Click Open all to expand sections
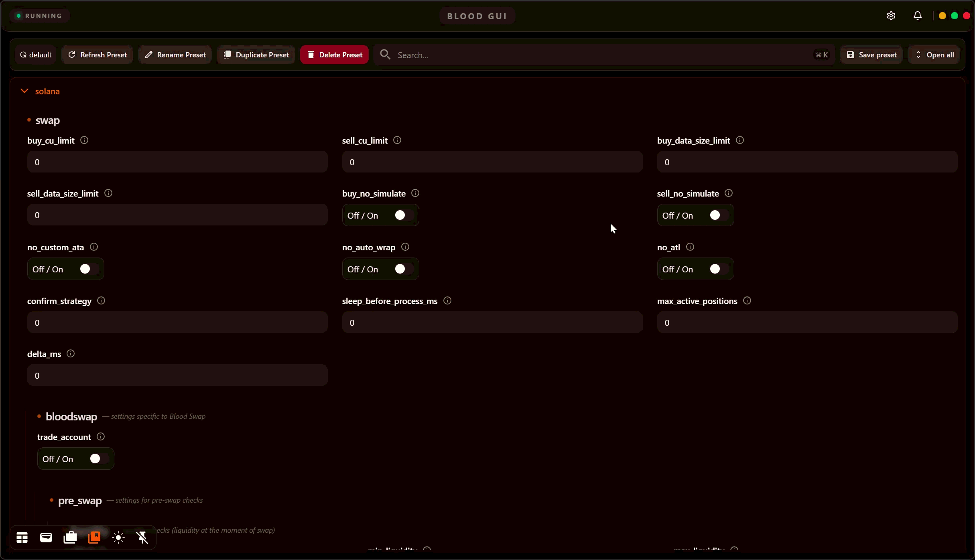The width and height of the screenshot is (975, 560). [934, 55]
